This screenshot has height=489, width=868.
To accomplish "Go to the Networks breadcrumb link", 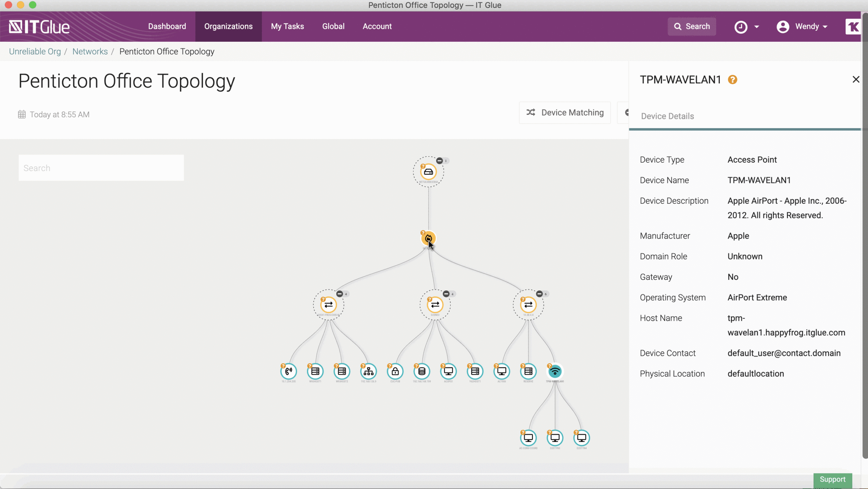I will [90, 52].
